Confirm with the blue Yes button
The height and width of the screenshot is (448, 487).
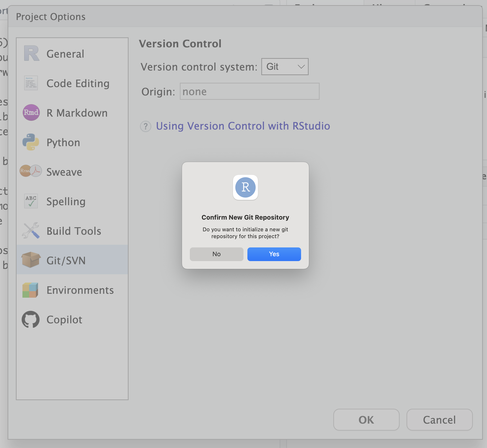click(x=274, y=254)
